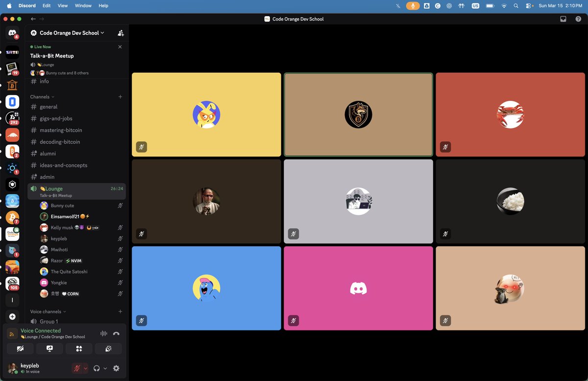Open the hexagon cube server icon
Viewport: 588px width, 381px height.
click(x=12, y=184)
